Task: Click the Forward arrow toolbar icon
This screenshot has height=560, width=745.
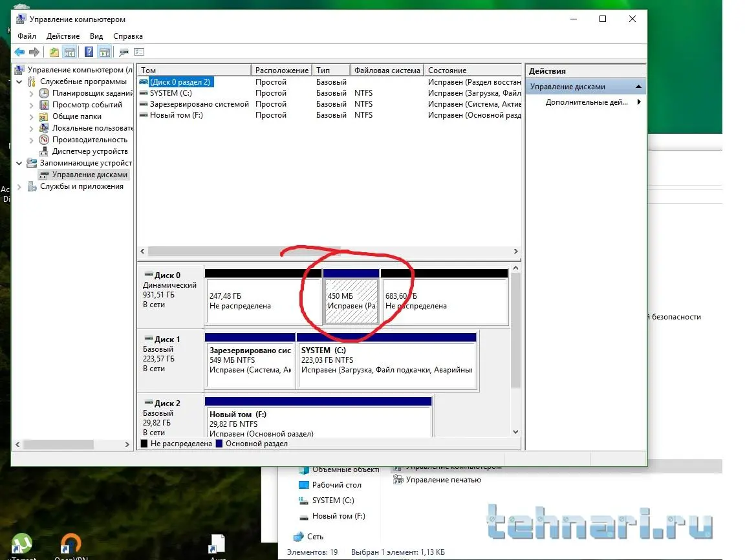Action: coord(34,52)
